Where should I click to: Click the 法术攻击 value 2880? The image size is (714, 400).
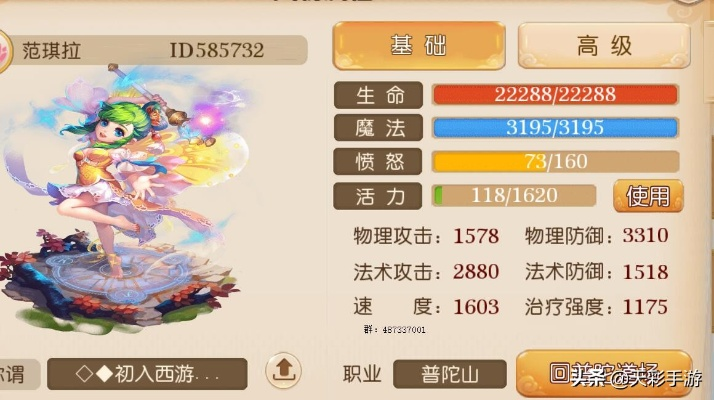(x=476, y=272)
